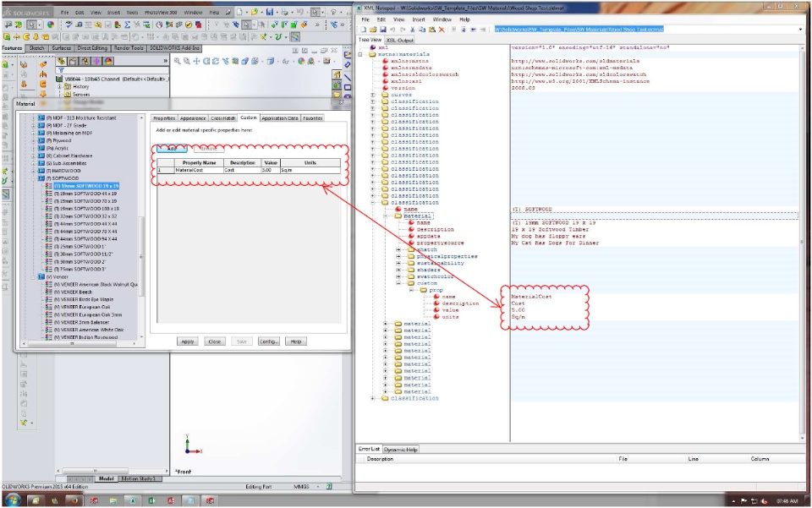
Task: Click the SolidWorks logo in title bar
Action: [28, 12]
